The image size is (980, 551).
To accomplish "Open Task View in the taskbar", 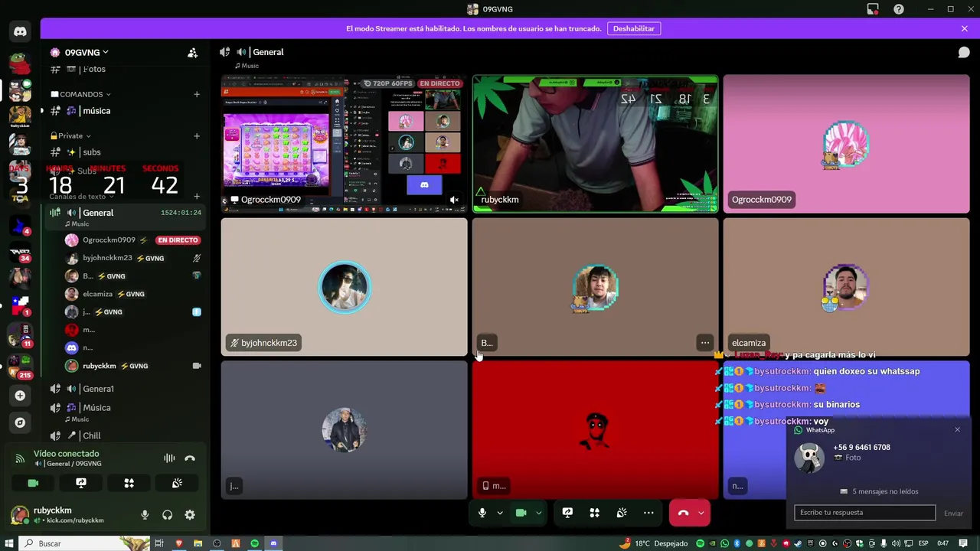I will click(x=159, y=543).
